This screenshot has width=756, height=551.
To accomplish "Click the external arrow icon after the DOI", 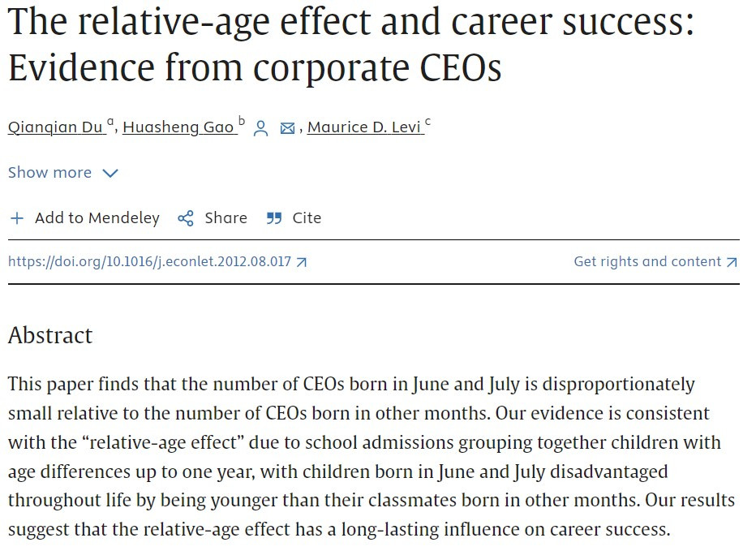I will pyautogui.click(x=302, y=262).
